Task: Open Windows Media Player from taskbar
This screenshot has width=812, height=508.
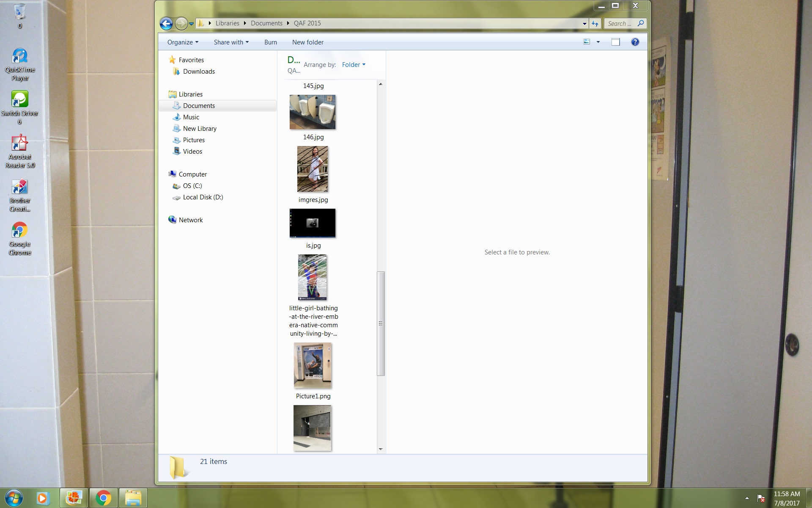Action: (x=42, y=498)
